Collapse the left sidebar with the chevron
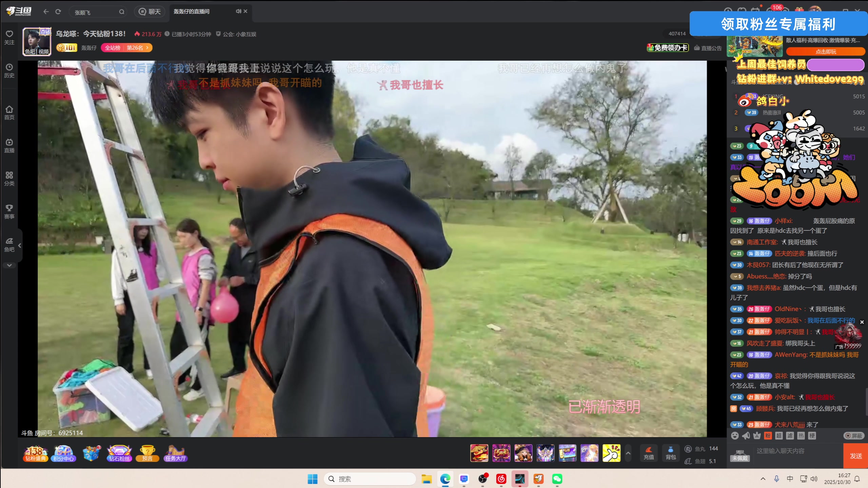Viewport: 868px width, 488px height. click(x=20, y=245)
